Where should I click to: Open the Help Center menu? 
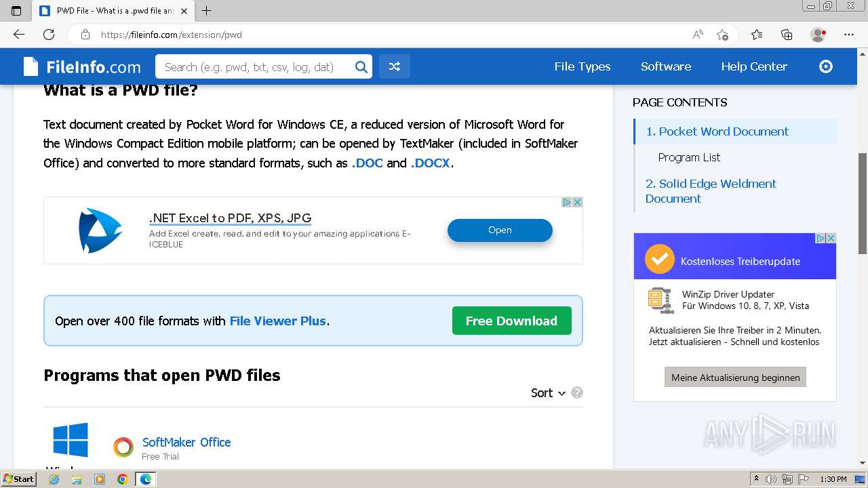tap(754, 66)
